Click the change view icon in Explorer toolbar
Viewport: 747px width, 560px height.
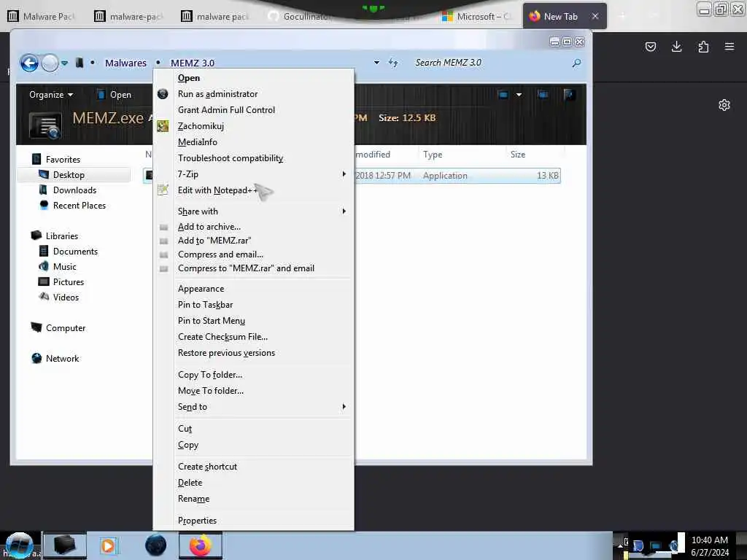pyautogui.click(x=503, y=95)
